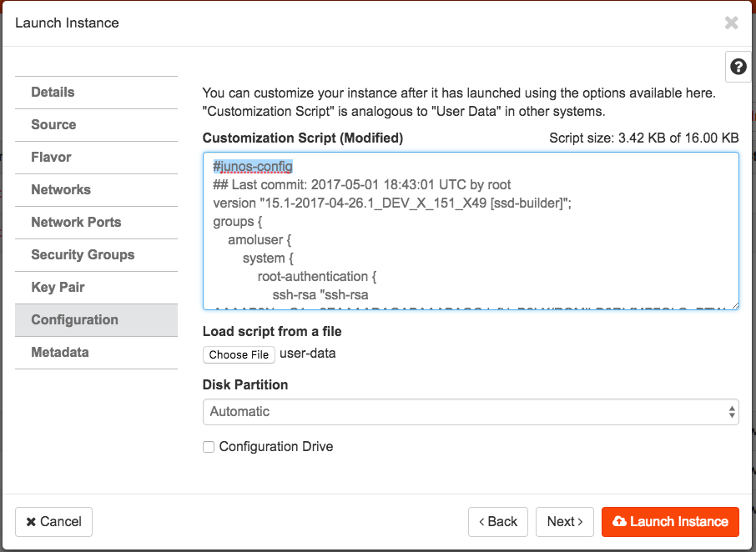Switch to the Source tab
This screenshot has width=756, height=552.
[53, 125]
